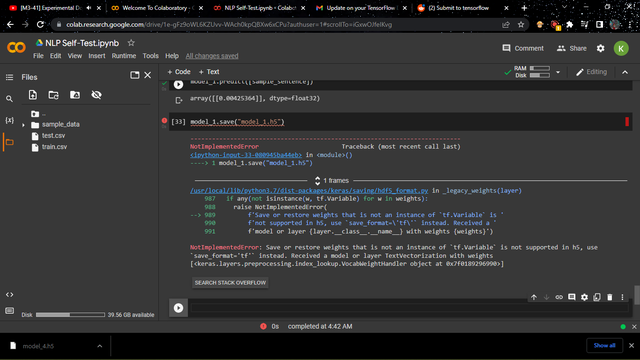The height and width of the screenshot is (360, 640).
Task: Bookmark page star in address bar
Action: pyautogui.click(x=521, y=24)
